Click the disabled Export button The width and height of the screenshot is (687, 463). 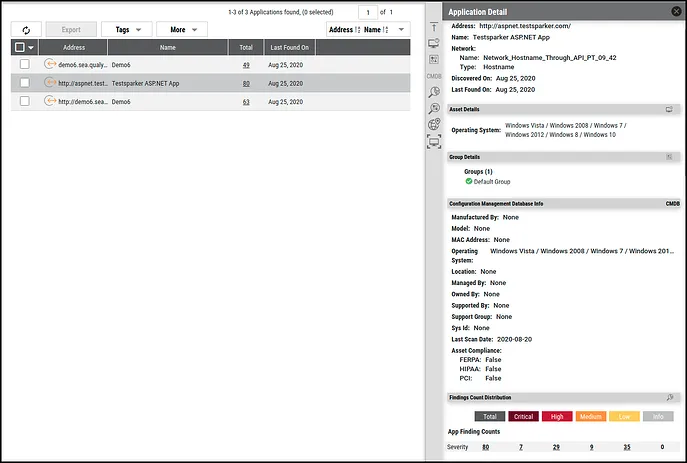point(71,30)
